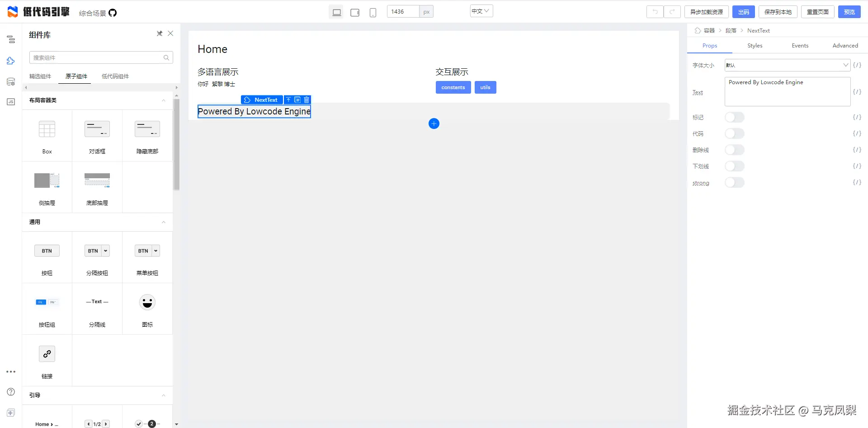Click the canvas width input field
868x428 pixels.
[x=403, y=12]
